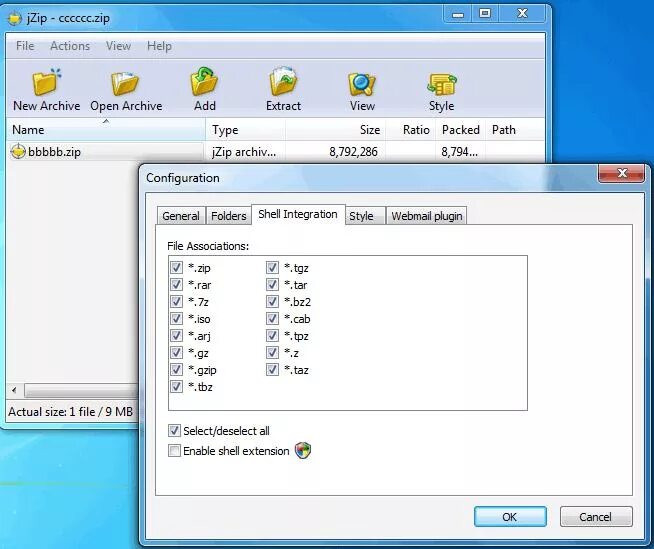
Task: Close the jZip main window
Action: click(x=522, y=14)
